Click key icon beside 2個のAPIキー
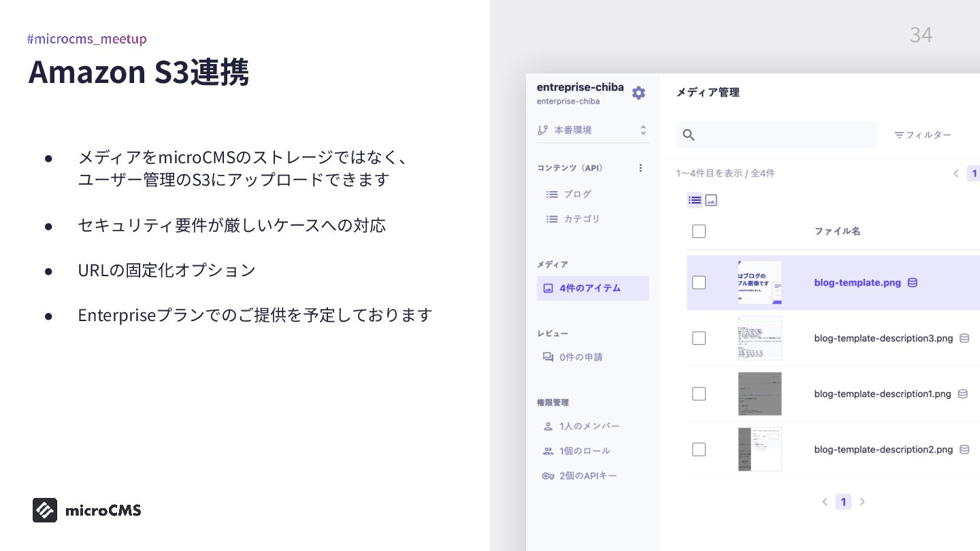980x551 pixels. coord(548,476)
